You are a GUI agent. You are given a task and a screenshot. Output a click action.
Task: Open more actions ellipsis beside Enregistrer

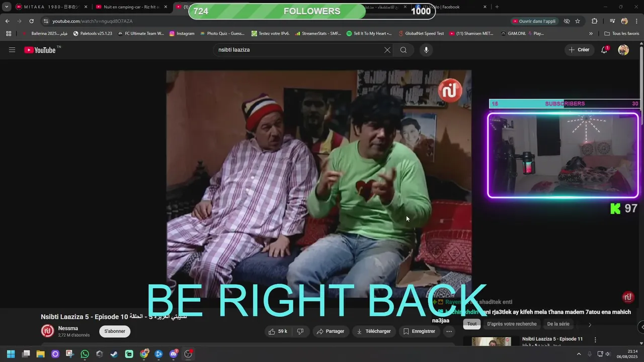tap(449, 331)
